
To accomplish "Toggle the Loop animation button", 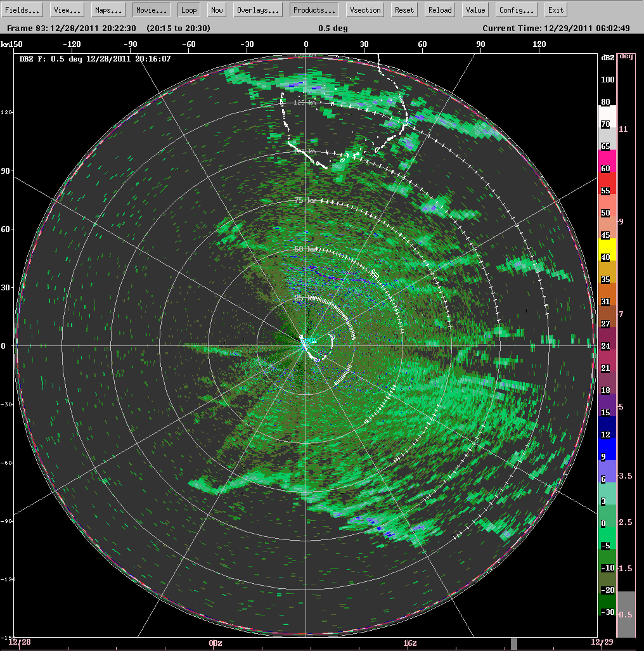I will [x=188, y=9].
